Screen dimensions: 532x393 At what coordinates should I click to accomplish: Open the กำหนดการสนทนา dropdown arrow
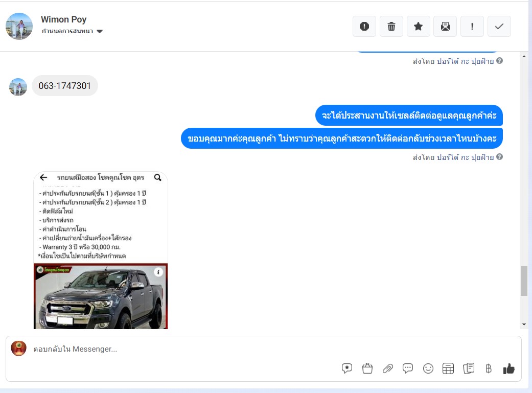tap(100, 31)
